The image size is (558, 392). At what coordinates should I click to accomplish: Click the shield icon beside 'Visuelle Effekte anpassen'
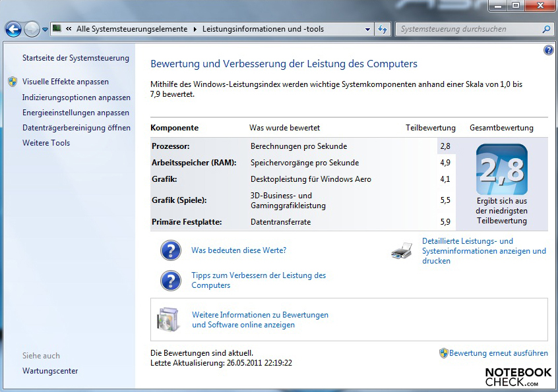point(13,82)
